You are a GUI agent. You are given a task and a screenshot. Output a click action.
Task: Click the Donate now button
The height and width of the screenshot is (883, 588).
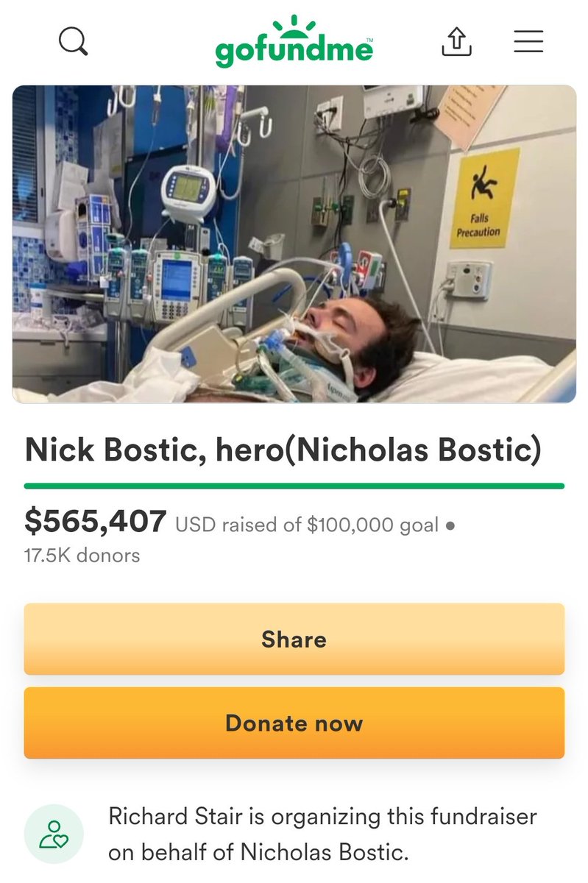(294, 723)
